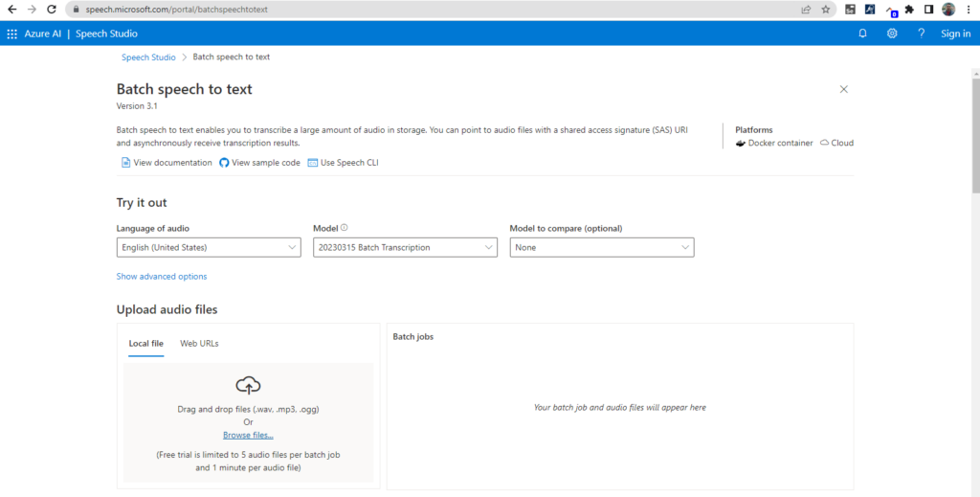Open the Azure AI app launcher grid
This screenshot has height=497, width=980.
pyautogui.click(x=11, y=34)
